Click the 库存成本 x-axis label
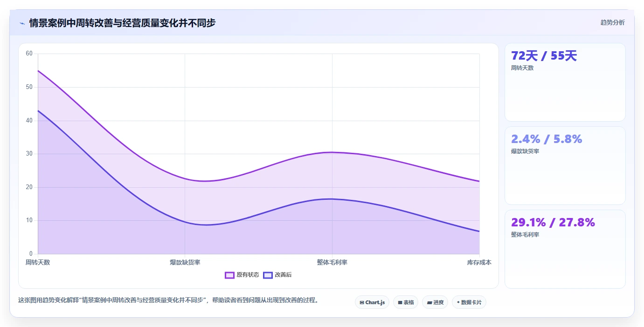This screenshot has width=644, height=327. (479, 262)
